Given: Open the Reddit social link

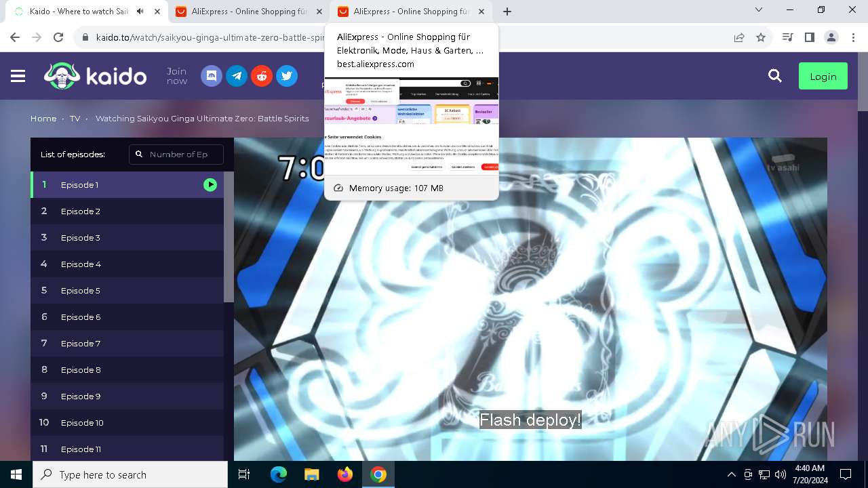Looking at the screenshot, I should point(262,76).
